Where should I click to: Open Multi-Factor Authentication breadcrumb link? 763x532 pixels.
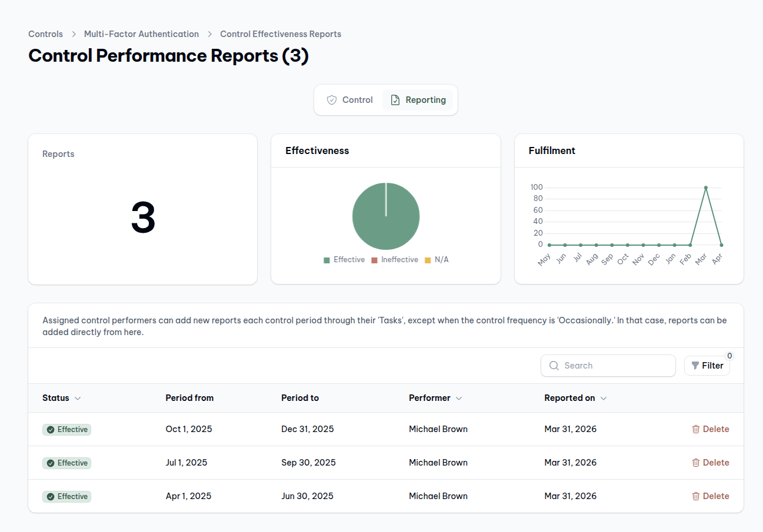141,34
